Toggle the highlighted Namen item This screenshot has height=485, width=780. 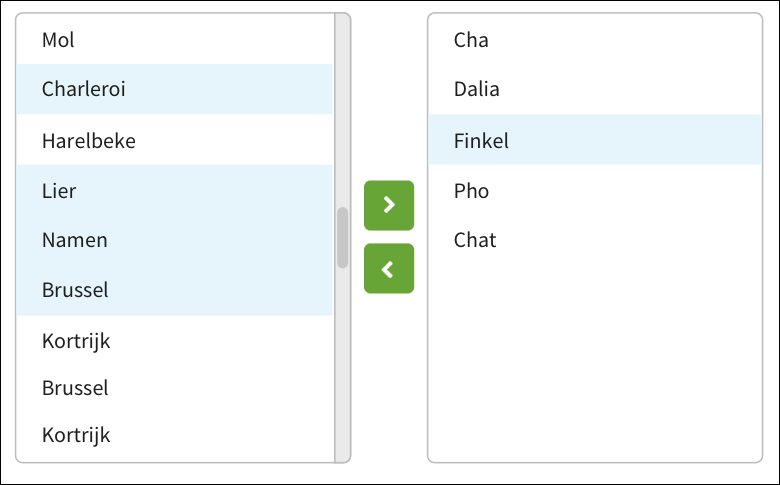[x=174, y=240]
